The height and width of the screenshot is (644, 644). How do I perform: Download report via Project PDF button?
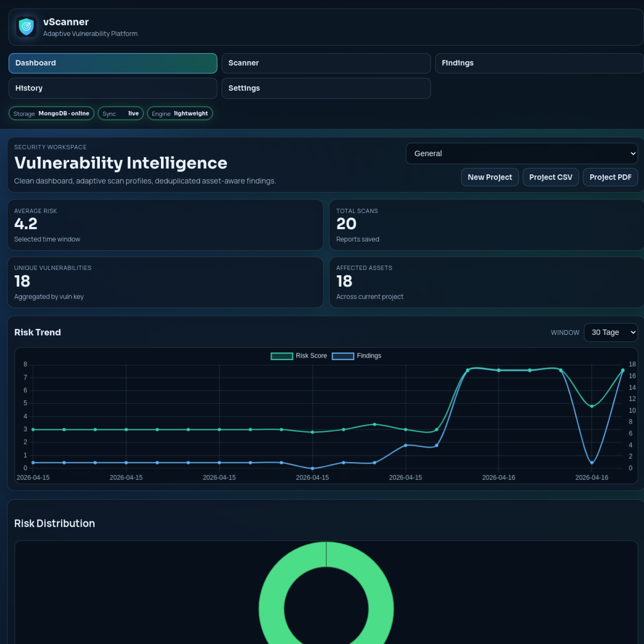pos(610,177)
